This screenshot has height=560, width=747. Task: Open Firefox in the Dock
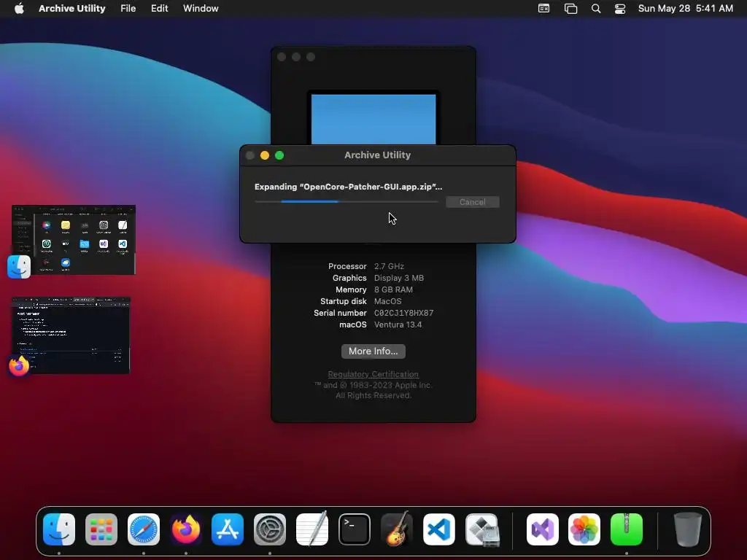click(186, 529)
